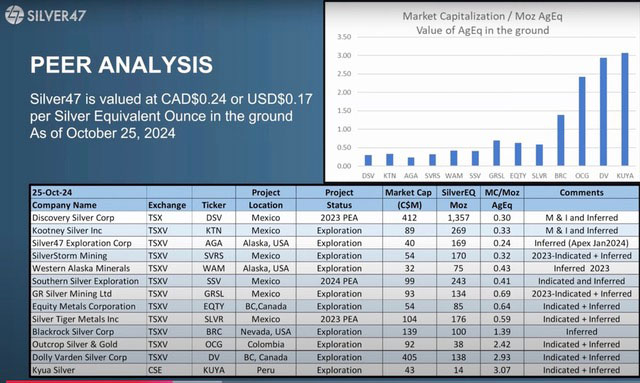Select the OCG bar in chart
The image size is (640, 383).
click(582, 121)
